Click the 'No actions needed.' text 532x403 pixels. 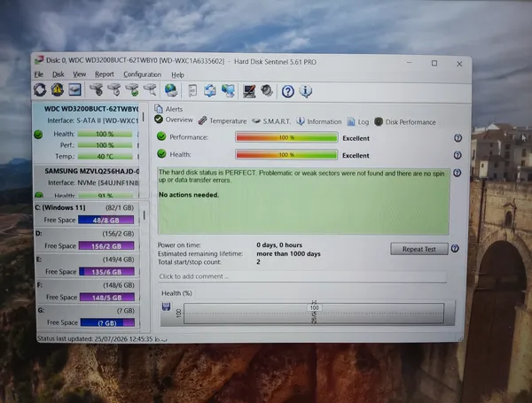[x=189, y=195]
